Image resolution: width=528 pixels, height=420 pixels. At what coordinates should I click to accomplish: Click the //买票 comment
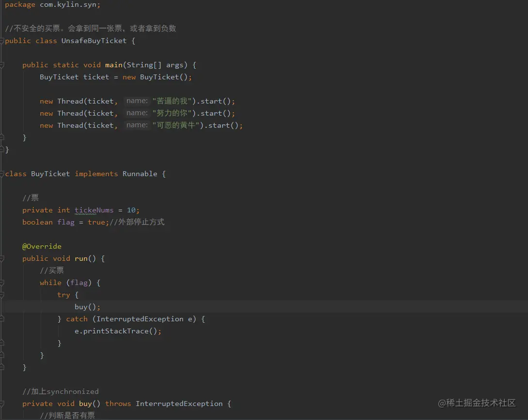(52, 270)
